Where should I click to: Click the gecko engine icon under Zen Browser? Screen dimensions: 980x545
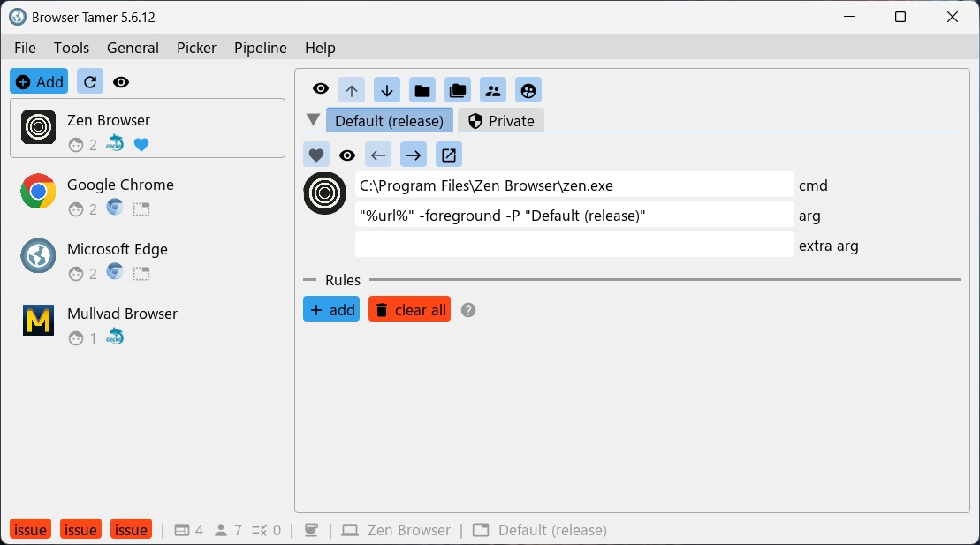(x=115, y=144)
